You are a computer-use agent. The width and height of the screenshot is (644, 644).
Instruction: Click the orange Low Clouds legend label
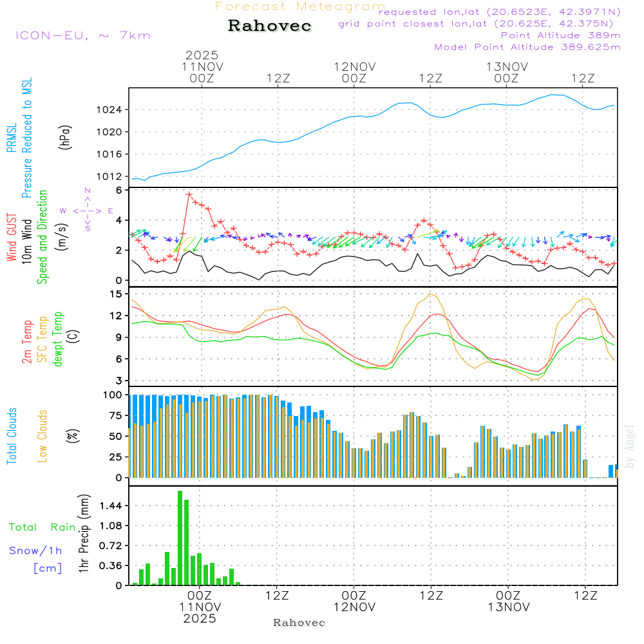(x=43, y=436)
